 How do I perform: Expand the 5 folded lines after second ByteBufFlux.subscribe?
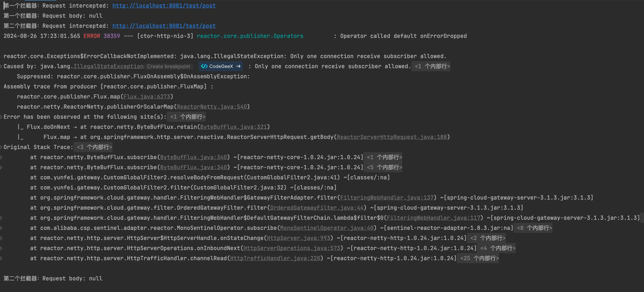(x=383, y=167)
